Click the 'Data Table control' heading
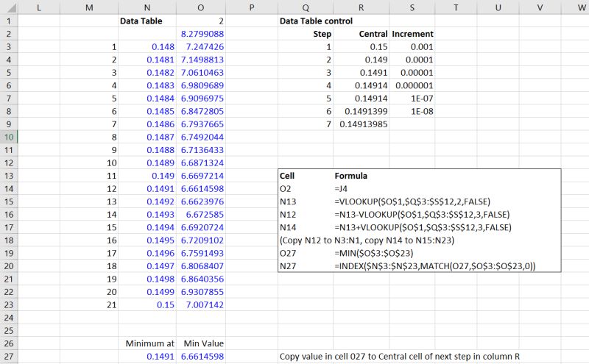The width and height of the screenshot is (589, 364). coord(316,21)
